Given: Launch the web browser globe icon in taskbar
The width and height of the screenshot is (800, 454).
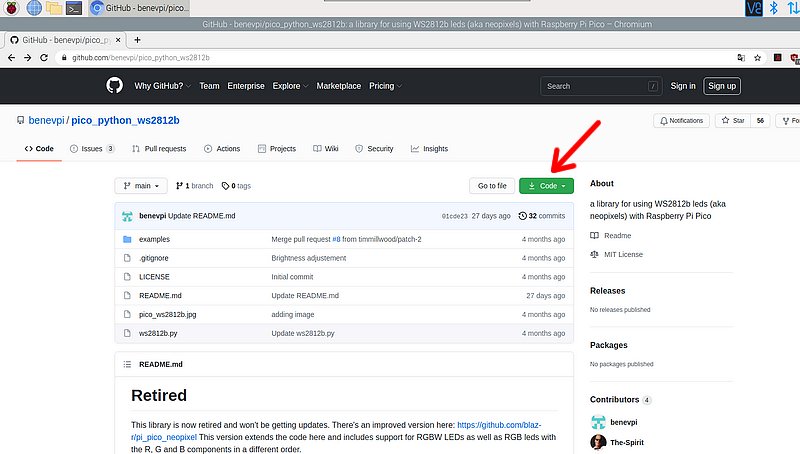Looking at the screenshot, I should 34,8.
